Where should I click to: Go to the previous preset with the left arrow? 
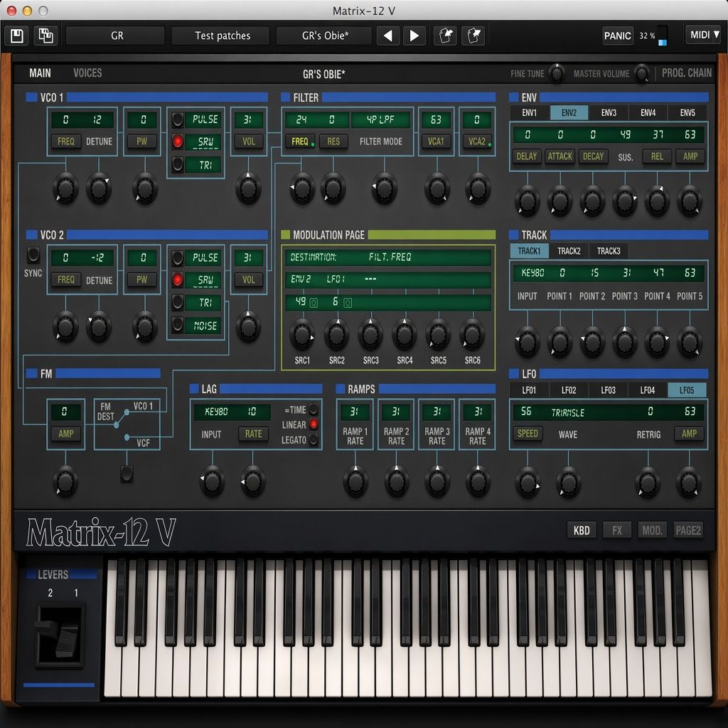[387, 36]
